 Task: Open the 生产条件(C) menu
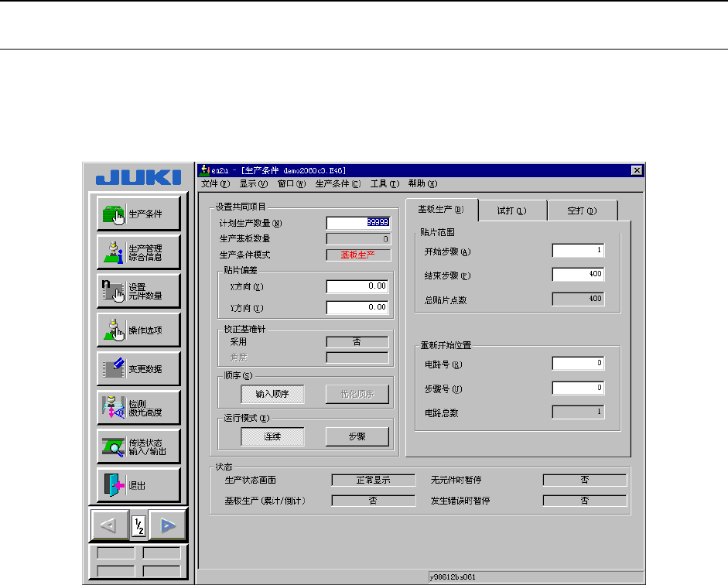[x=338, y=184]
